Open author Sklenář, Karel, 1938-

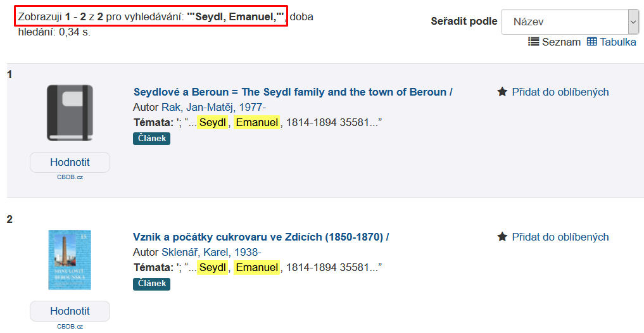(211, 252)
